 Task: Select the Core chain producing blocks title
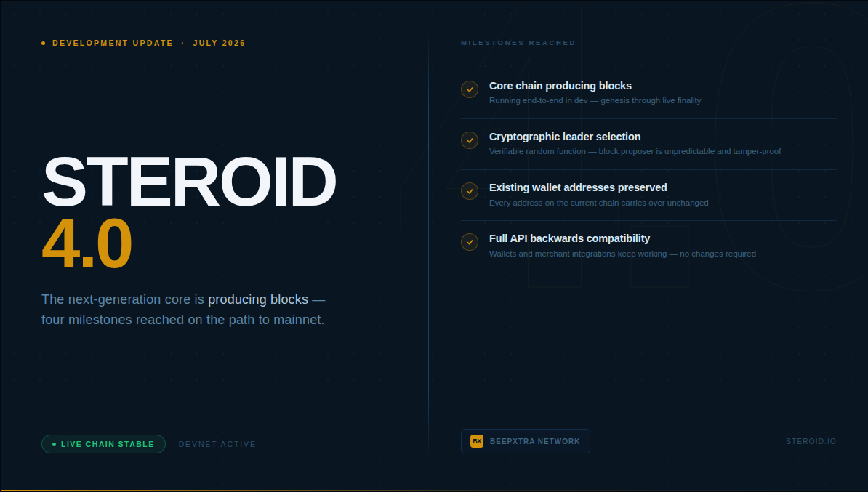click(x=560, y=86)
